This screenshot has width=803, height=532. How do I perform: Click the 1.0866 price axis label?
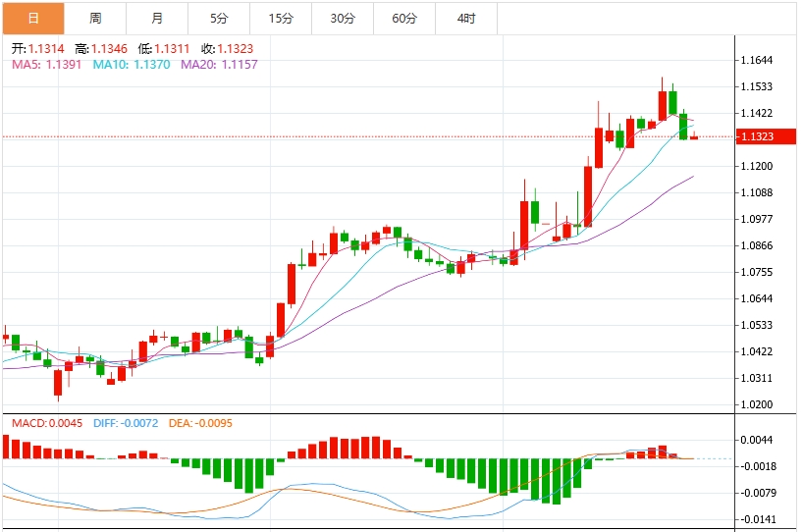click(x=757, y=245)
